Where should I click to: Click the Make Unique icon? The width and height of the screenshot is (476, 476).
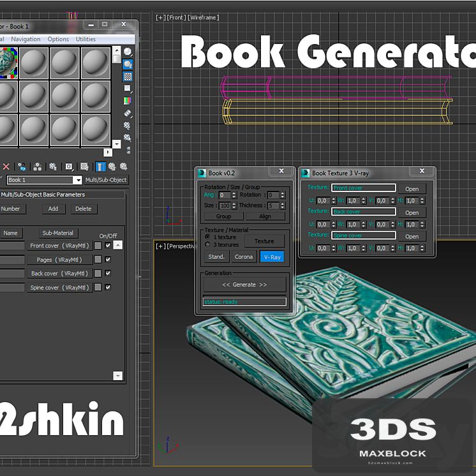click(x=38, y=167)
